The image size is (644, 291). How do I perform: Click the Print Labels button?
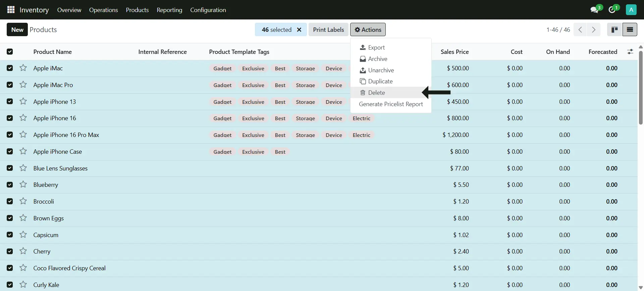[x=328, y=30]
